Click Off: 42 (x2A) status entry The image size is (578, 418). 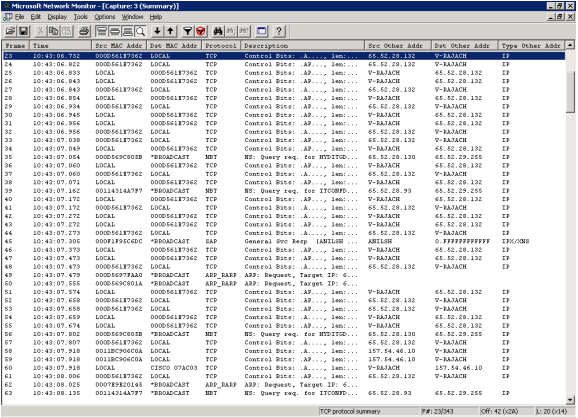point(499,411)
